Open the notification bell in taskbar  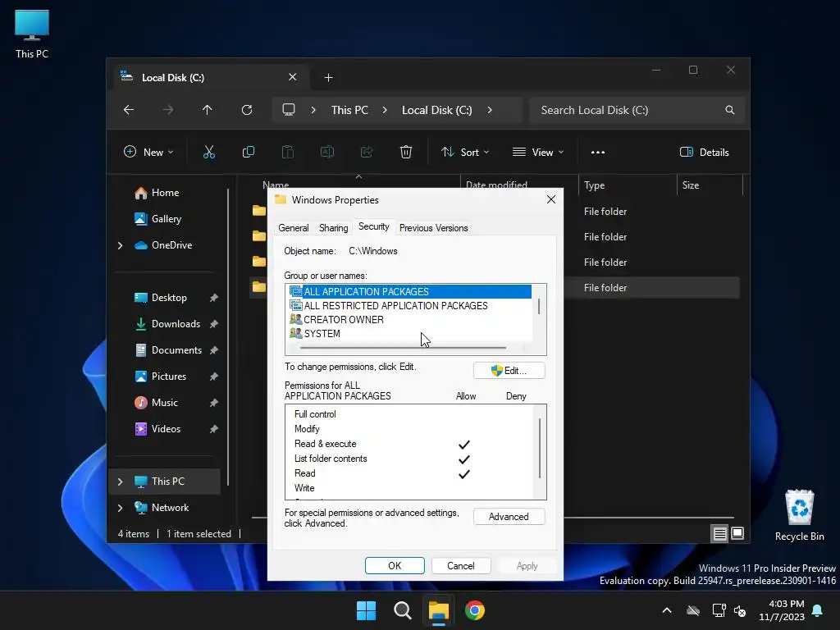818,610
